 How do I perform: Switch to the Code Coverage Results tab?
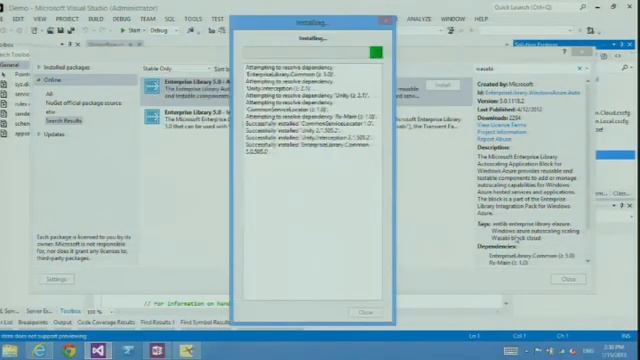(106, 322)
